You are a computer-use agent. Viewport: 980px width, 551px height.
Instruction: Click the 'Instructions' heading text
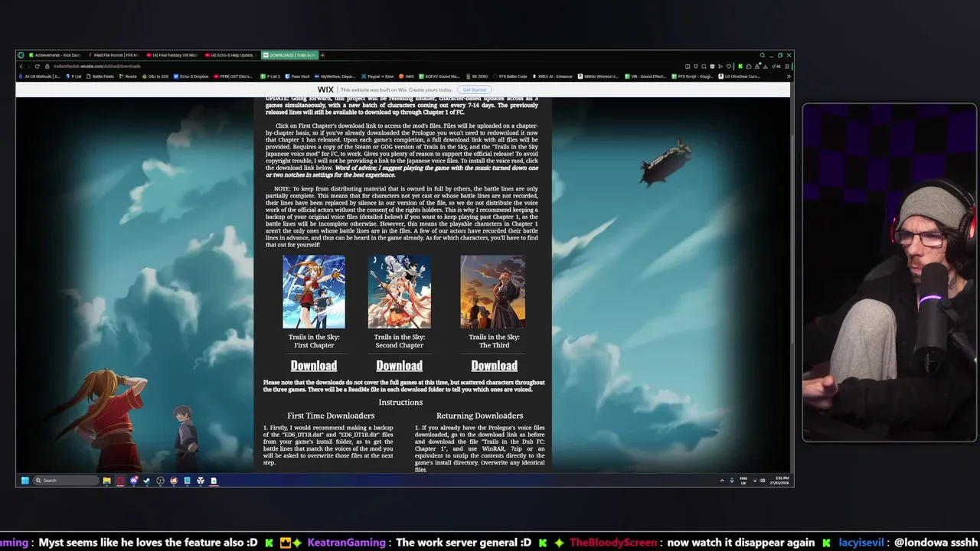pos(400,402)
